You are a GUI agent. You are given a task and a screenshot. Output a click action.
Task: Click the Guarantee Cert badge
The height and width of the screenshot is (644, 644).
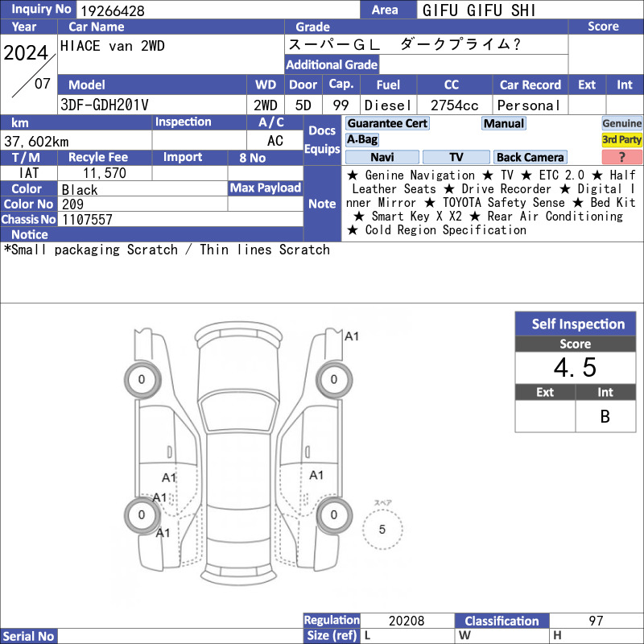[387, 123]
